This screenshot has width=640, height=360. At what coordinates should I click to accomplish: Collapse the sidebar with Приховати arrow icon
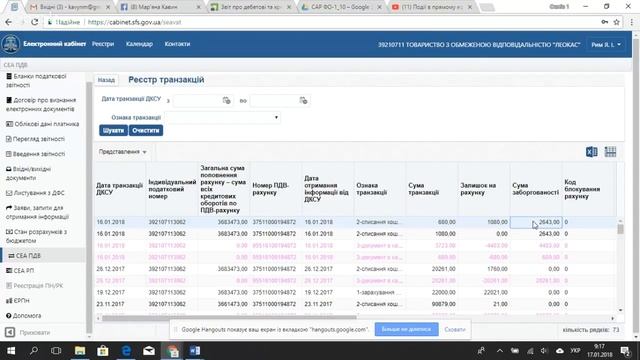tap(10, 332)
